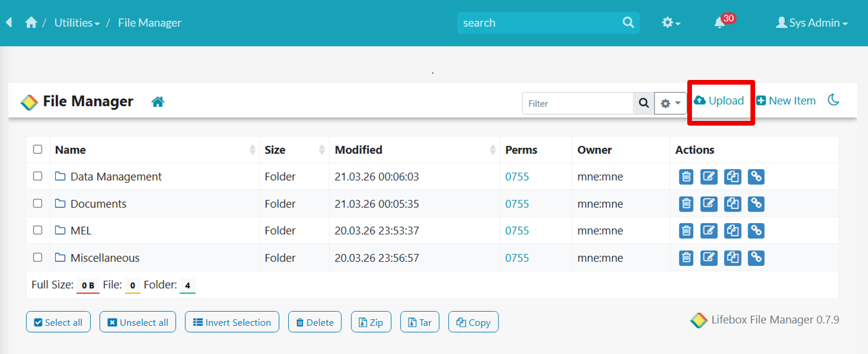This screenshot has width=868, height=354.
Task: Rename the Miscellaneous folder
Action: [709, 257]
